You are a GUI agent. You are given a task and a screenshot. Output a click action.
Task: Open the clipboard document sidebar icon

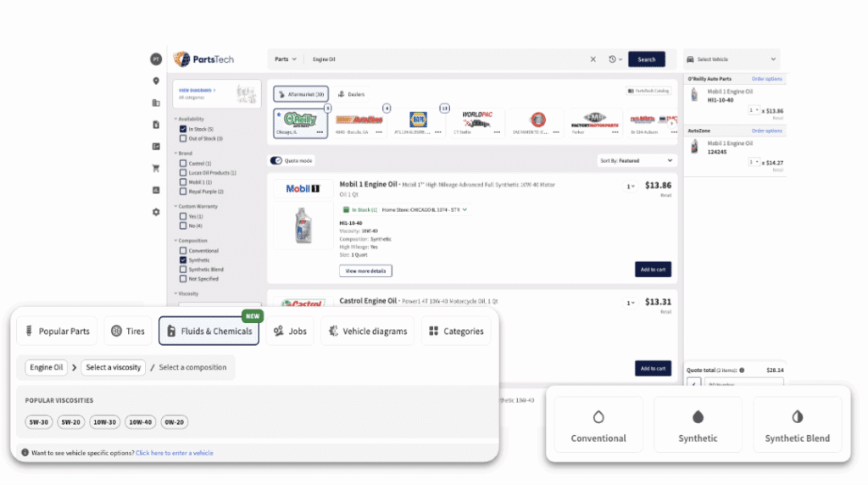(156, 125)
